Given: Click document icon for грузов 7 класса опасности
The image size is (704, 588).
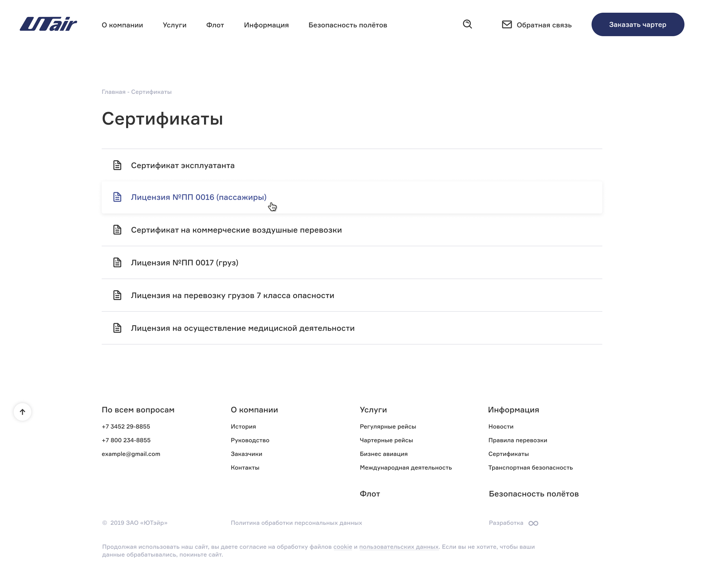Looking at the screenshot, I should 117,295.
